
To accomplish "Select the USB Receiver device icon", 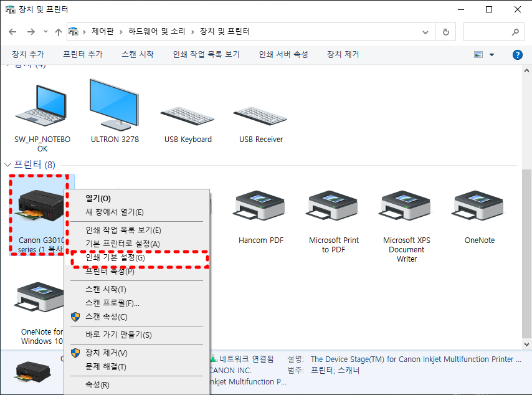I will click(x=260, y=117).
